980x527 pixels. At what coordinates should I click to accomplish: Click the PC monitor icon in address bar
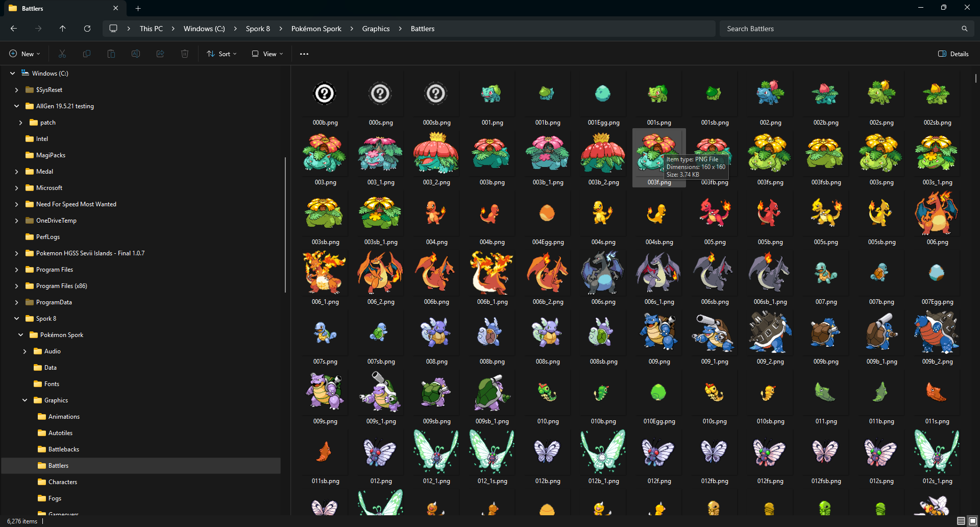click(x=113, y=29)
